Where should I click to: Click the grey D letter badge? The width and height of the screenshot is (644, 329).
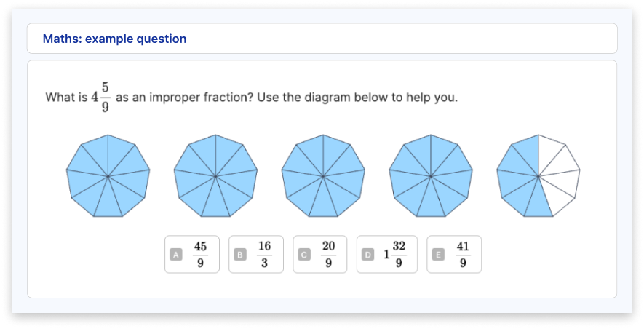(x=368, y=255)
